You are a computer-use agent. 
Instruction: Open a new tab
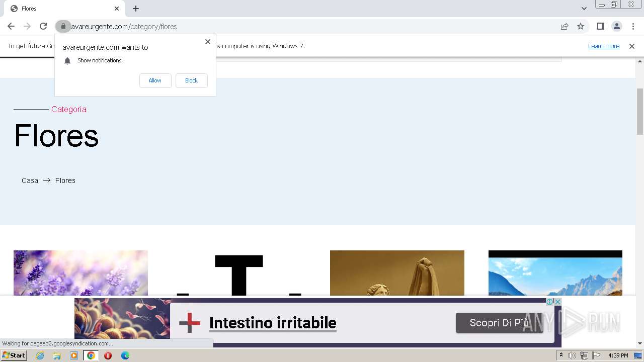[x=136, y=9]
